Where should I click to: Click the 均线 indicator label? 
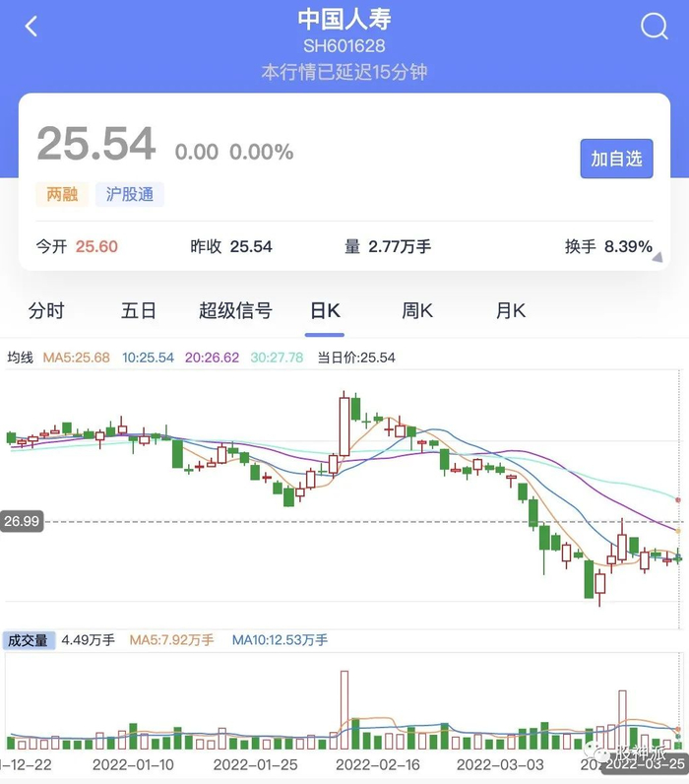21,358
